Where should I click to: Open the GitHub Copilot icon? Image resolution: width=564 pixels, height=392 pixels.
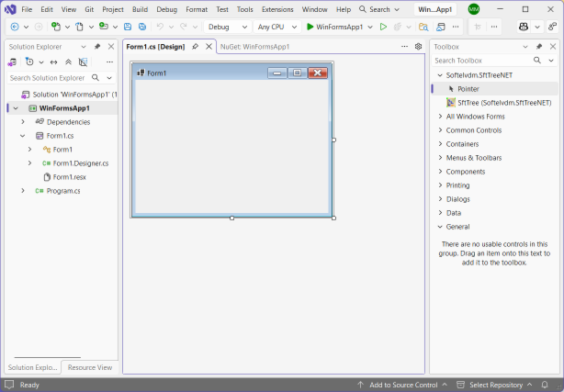pyautogui.click(x=524, y=27)
